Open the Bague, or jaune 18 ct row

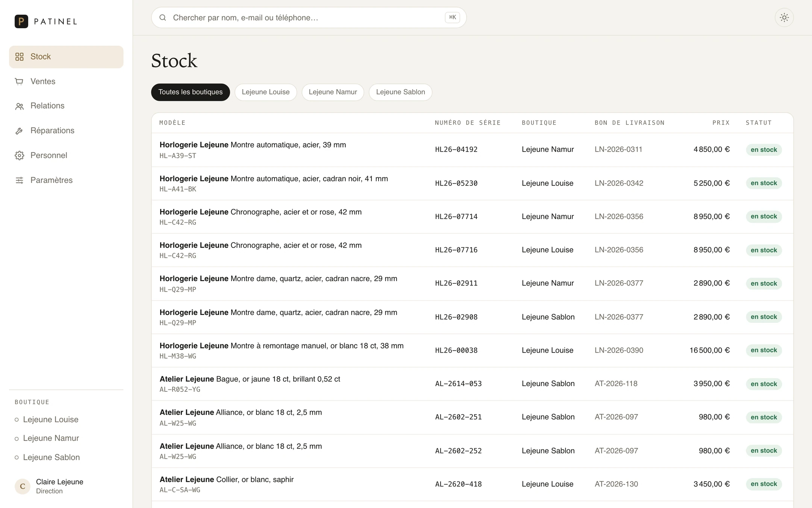point(473,384)
